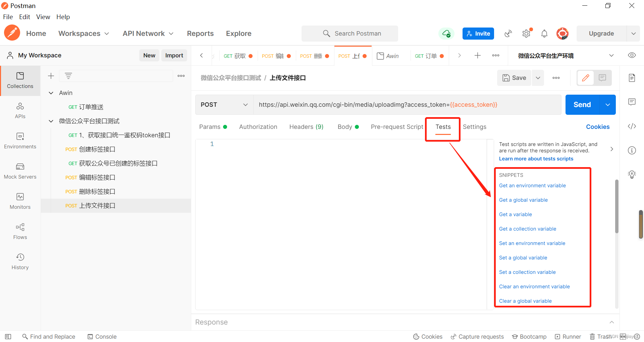Image resolution: width=644 pixels, height=342 pixels.
Task: Switch to comment mode icon beside the pencil
Action: pos(602,78)
